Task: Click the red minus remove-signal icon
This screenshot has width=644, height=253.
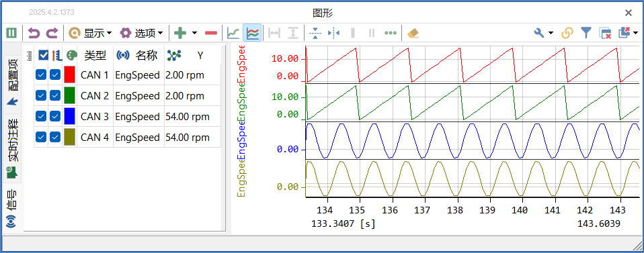Action: click(x=211, y=33)
